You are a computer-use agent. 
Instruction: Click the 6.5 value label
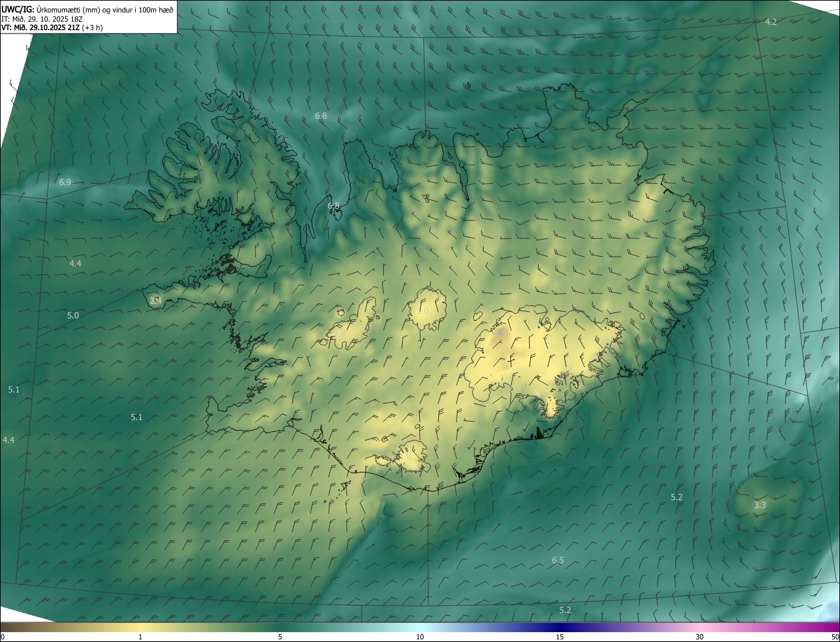558,560
